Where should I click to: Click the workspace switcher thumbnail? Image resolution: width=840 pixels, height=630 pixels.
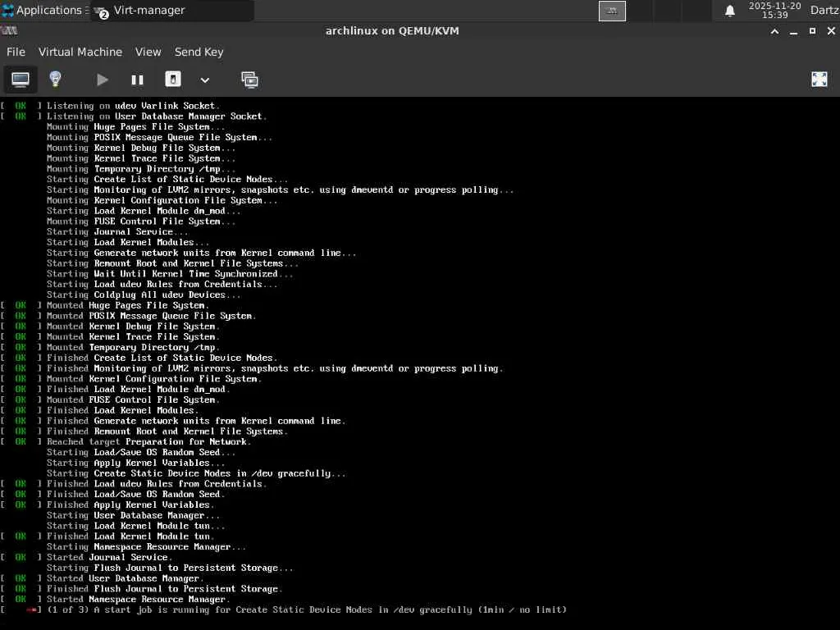point(612,11)
